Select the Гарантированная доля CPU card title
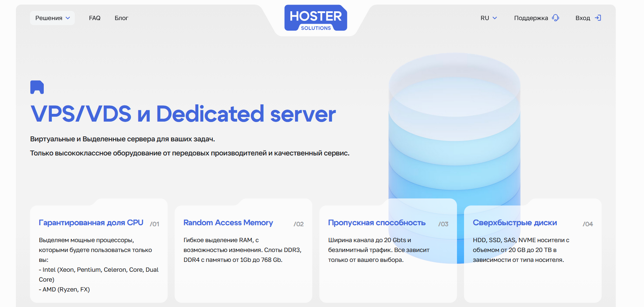This screenshot has height=307, width=644. coord(91,223)
